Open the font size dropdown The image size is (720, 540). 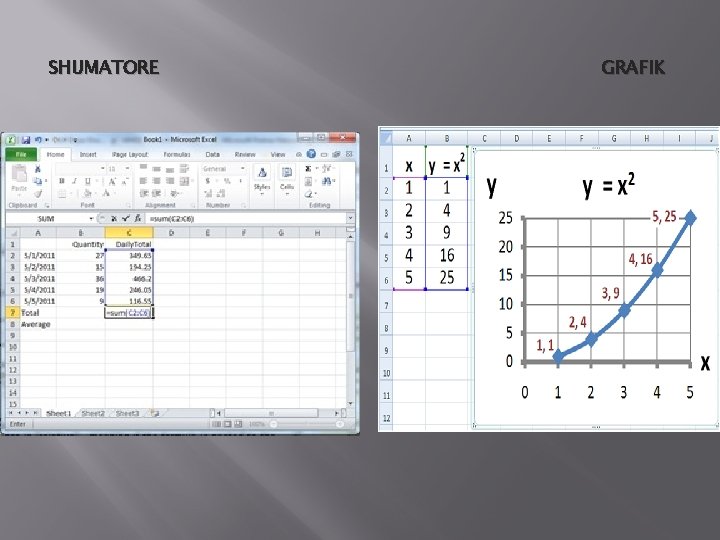[x=127, y=169]
